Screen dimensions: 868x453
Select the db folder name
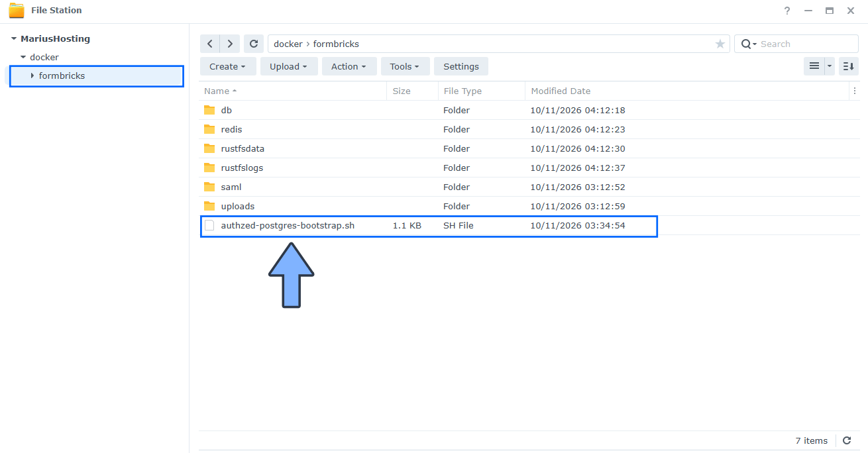227,110
